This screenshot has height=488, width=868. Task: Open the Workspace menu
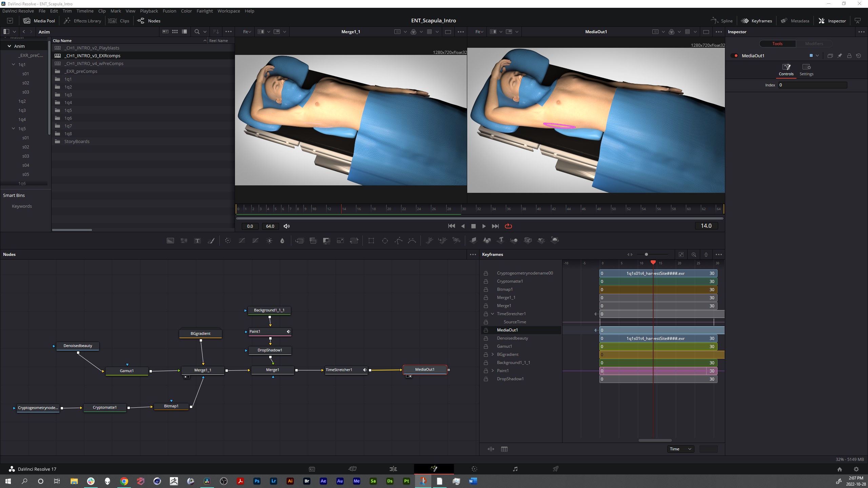tap(229, 11)
